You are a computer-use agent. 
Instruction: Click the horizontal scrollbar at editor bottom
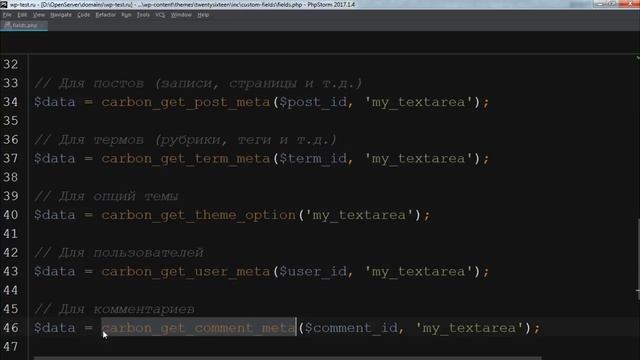[288, 358]
